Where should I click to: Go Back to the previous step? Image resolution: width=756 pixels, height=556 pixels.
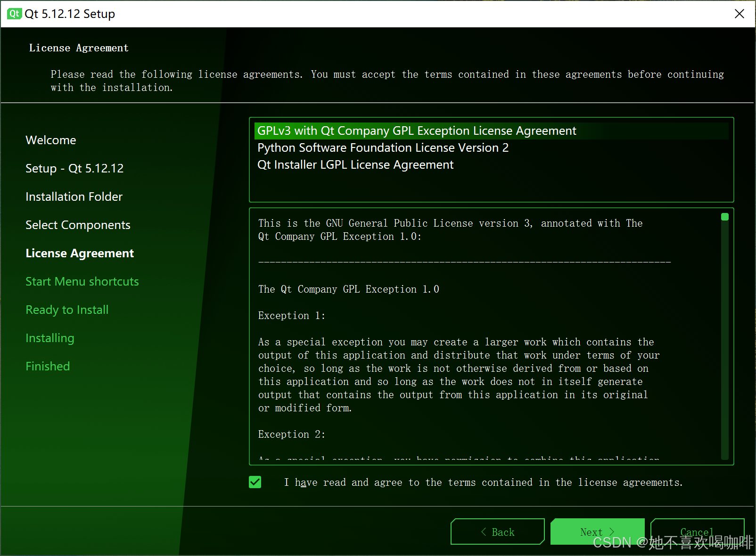click(x=497, y=531)
